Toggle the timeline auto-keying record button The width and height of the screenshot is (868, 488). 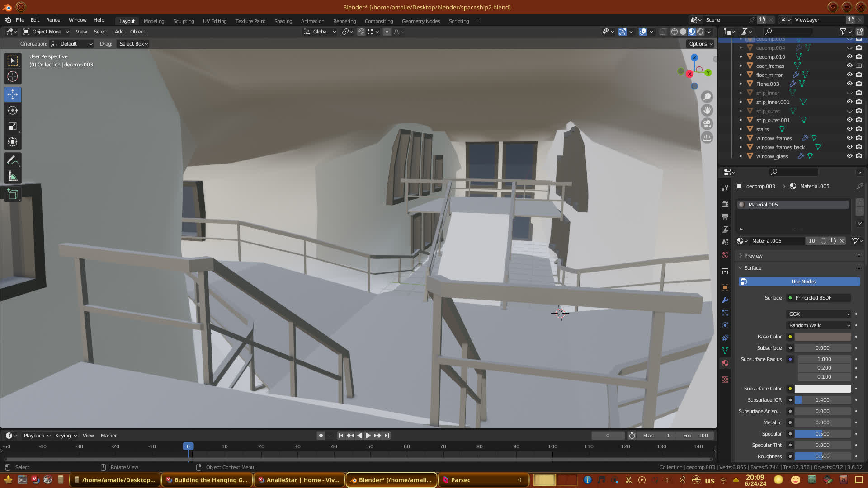(321, 436)
